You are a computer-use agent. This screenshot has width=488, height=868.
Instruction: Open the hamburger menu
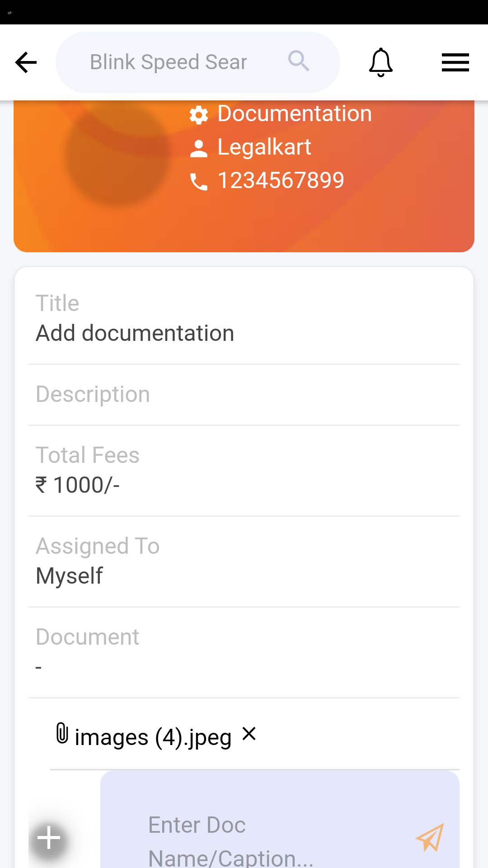click(455, 62)
